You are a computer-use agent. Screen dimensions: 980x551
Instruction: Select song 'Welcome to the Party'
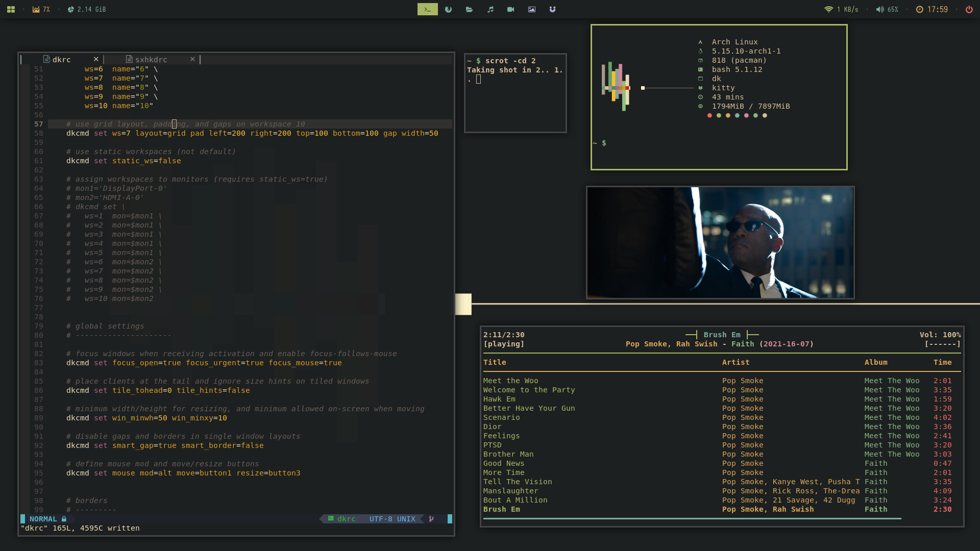pyautogui.click(x=529, y=390)
